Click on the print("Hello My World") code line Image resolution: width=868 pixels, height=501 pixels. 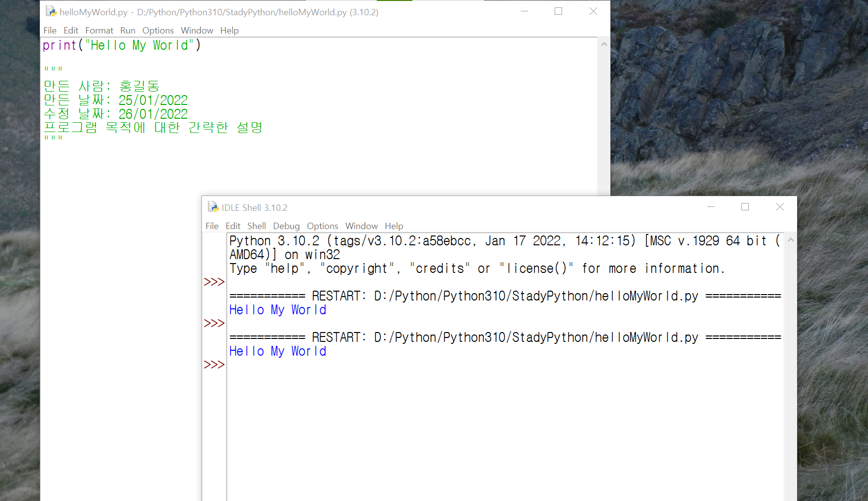click(122, 45)
